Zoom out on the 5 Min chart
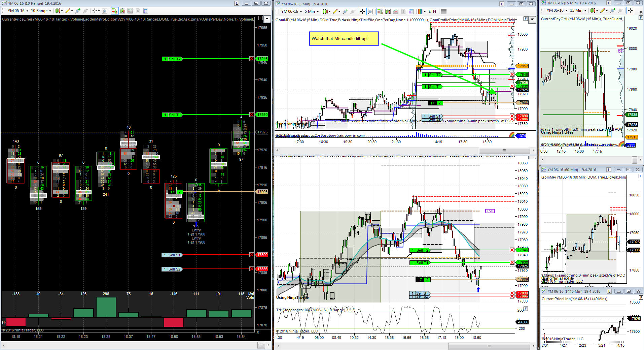Screen dimensions: 644x350 pyautogui.click(x=353, y=11)
